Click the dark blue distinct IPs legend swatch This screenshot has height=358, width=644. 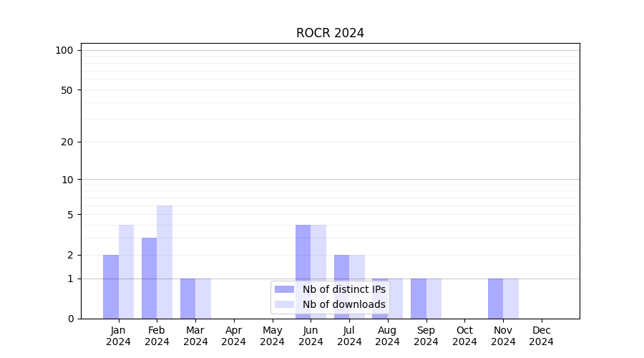[x=284, y=289]
